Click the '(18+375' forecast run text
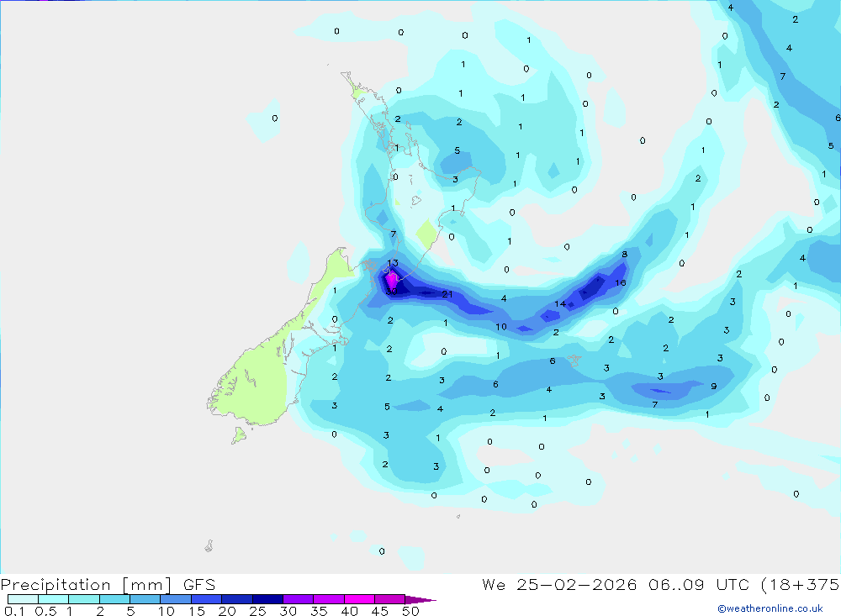Screen dimensions: 841x616 (x=801, y=584)
